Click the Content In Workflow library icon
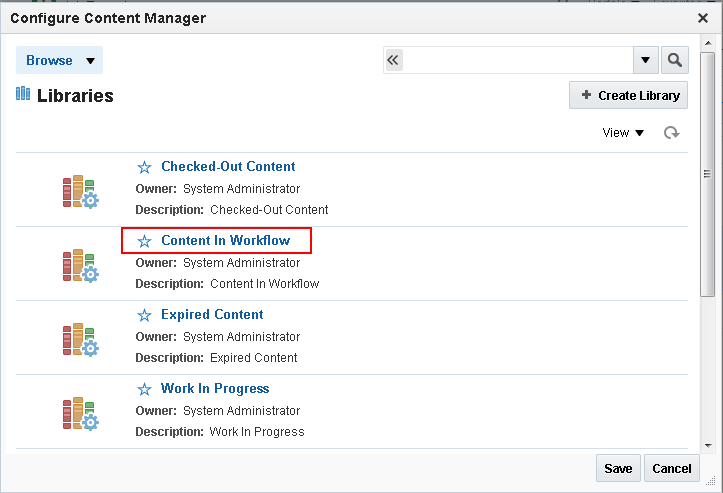 pyautogui.click(x=80, y=266)
